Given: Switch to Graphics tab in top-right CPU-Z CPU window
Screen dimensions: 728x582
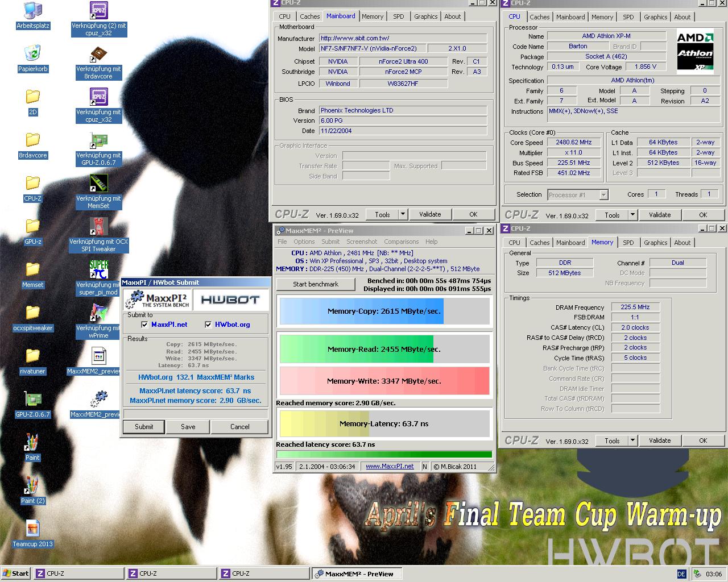Looking at the screenshot, I should pyautogui.click(x=656, y=17).
